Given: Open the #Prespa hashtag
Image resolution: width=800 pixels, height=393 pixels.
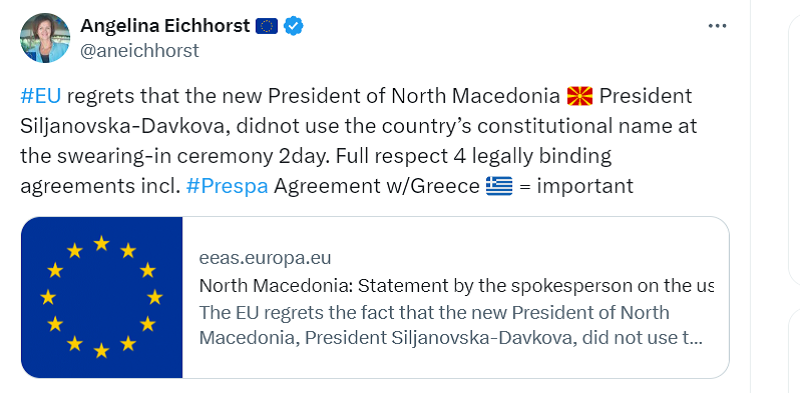Looking at the screenshot, I should coord(227,186).
